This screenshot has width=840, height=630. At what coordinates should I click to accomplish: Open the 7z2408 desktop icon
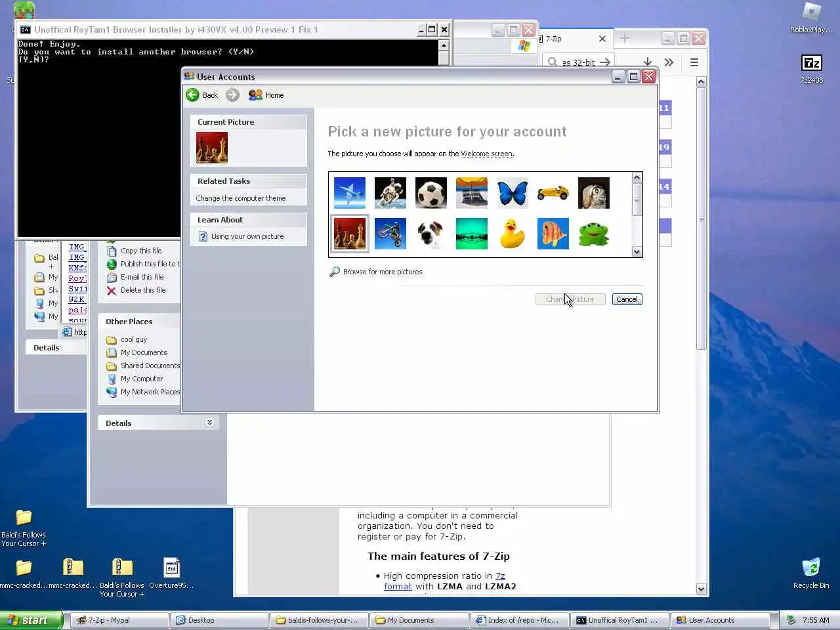click(x=812, y=69)
